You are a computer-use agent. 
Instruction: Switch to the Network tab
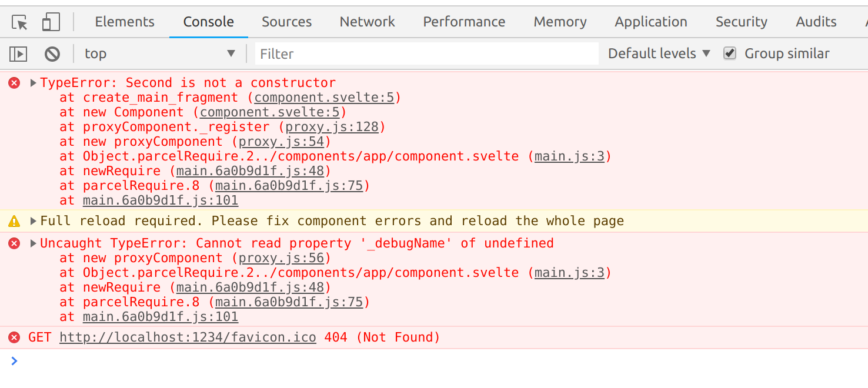click(367, 21)
